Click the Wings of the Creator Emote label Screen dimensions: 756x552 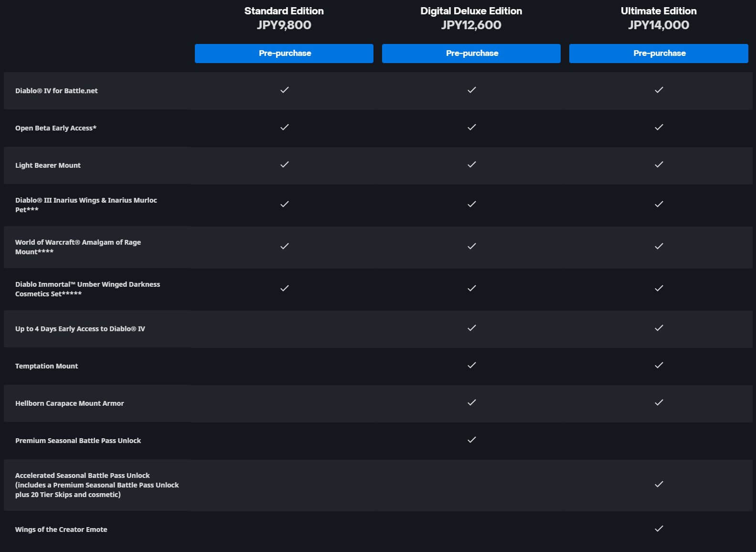[61, 530]
